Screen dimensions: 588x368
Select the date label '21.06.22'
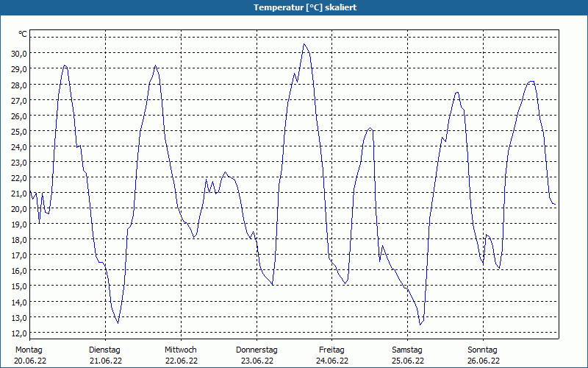click(x=106, y=361)
